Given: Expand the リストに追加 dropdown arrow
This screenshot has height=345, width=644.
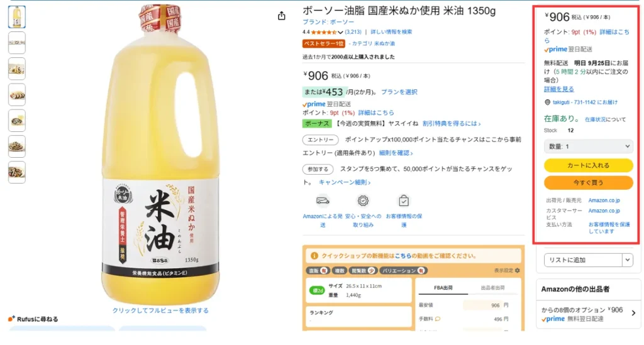Looking at the screenshot, I should tap(628, 260).
